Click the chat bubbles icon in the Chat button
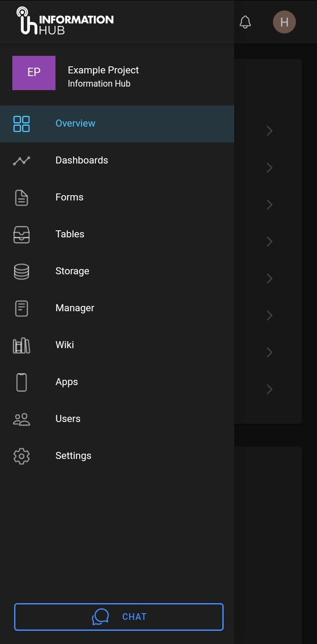The width and height of the screenshot is (317, 644). click(x=100, y=617)
